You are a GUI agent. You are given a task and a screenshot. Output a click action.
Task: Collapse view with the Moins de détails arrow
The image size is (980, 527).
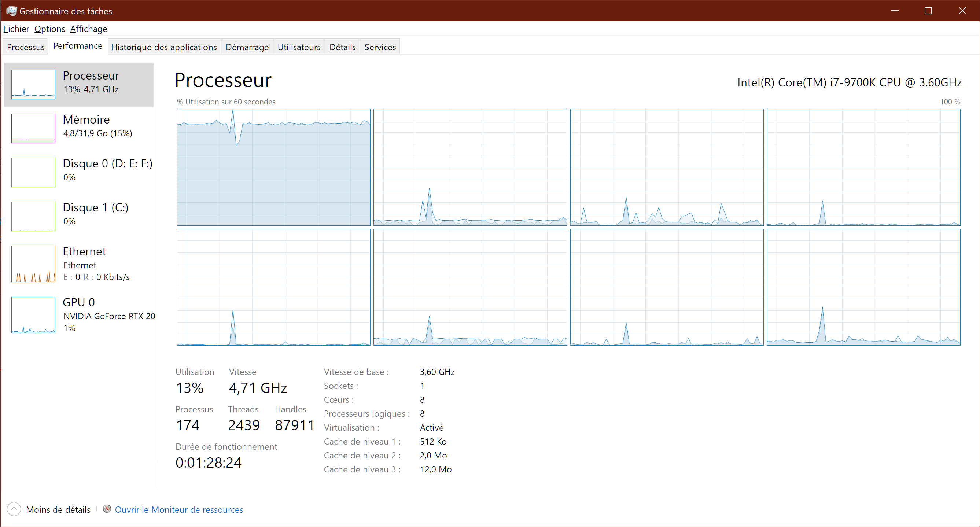tap(14, 509)
